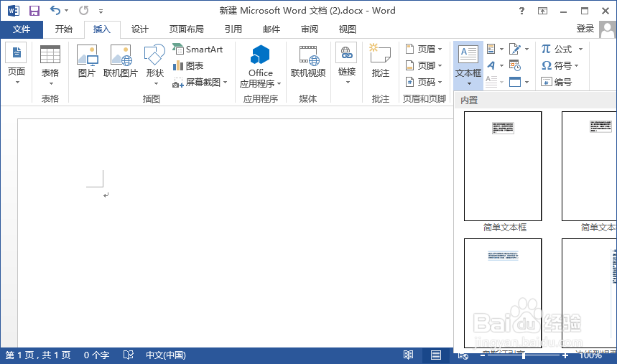Viewport: 617px width, 364px height.
Task: Click the 登录 sign-in link
Action: coord(585,29)
